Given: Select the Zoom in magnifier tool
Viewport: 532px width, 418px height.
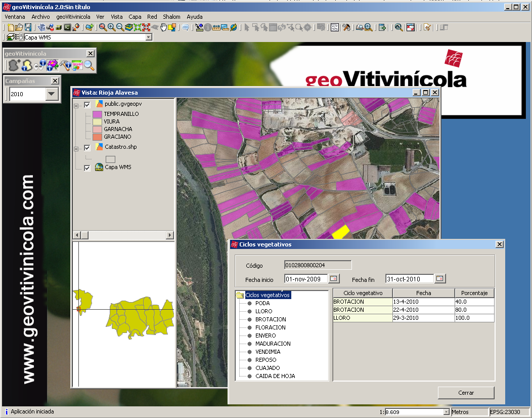Looking at the screenshot, I should tap(111, 27).
